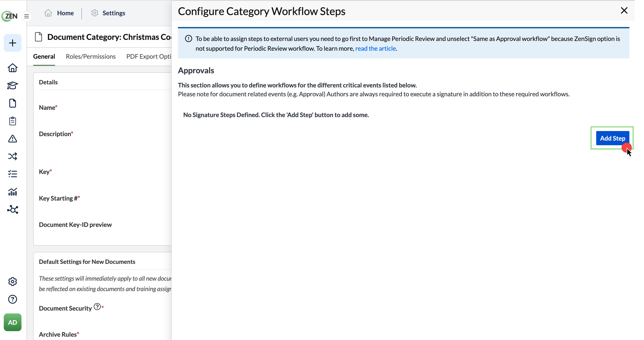Open the settings gear icon in sidebar
The width and height of the screenshot is (644, 340).
12,282
